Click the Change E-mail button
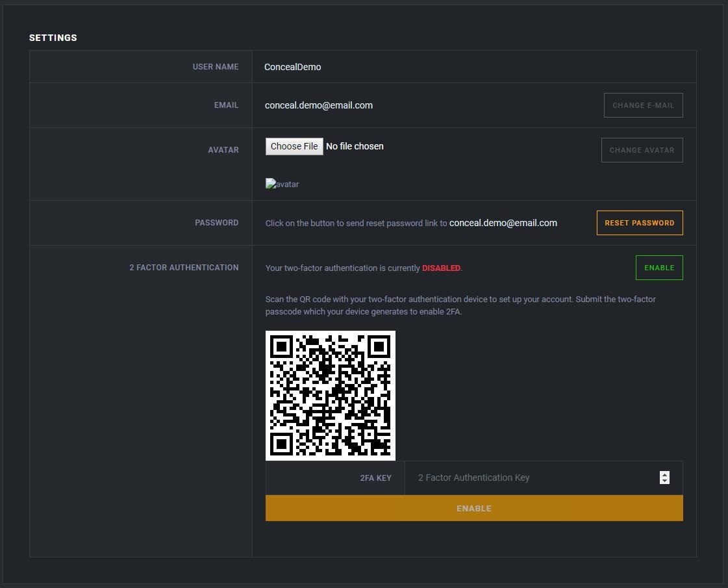 click(x=643, y=105)
